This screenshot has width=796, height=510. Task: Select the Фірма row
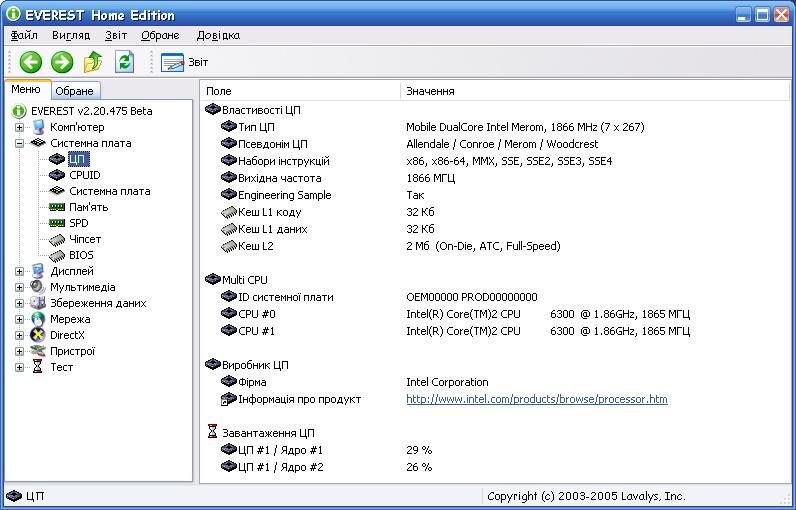pyautogui.click(x=495, y=382)
